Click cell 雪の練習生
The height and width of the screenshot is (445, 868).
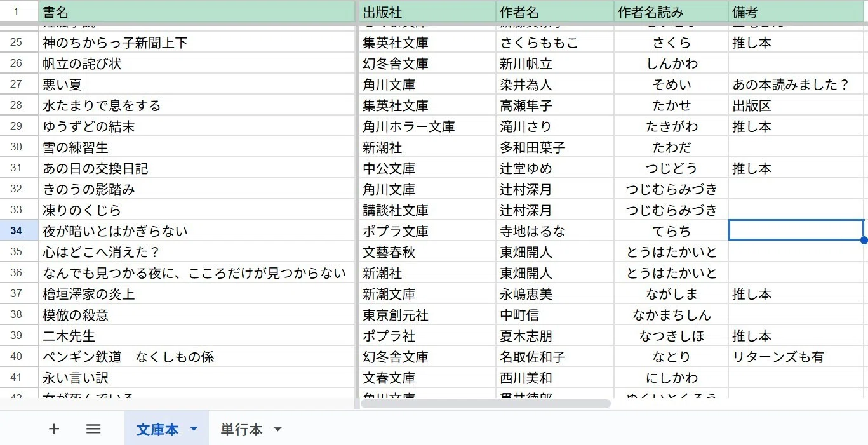click(x=197, y=147)
